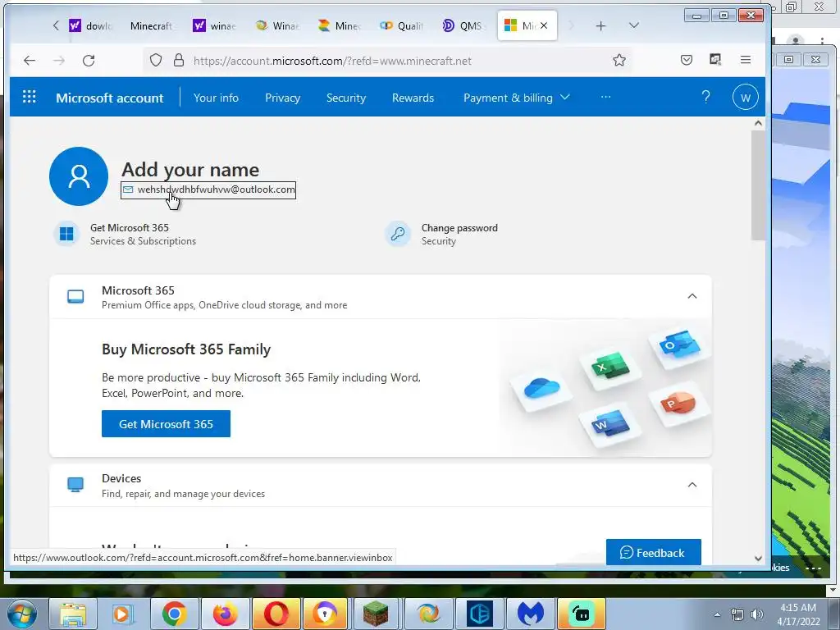Click the Windows logo Get Microsoft 365 icon
Viewport: 840px width, 630px height.
pos(67,234)
